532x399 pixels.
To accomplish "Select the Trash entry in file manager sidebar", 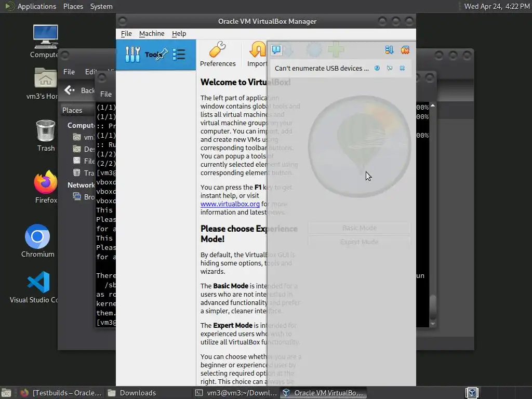I will tap(84, 173).
